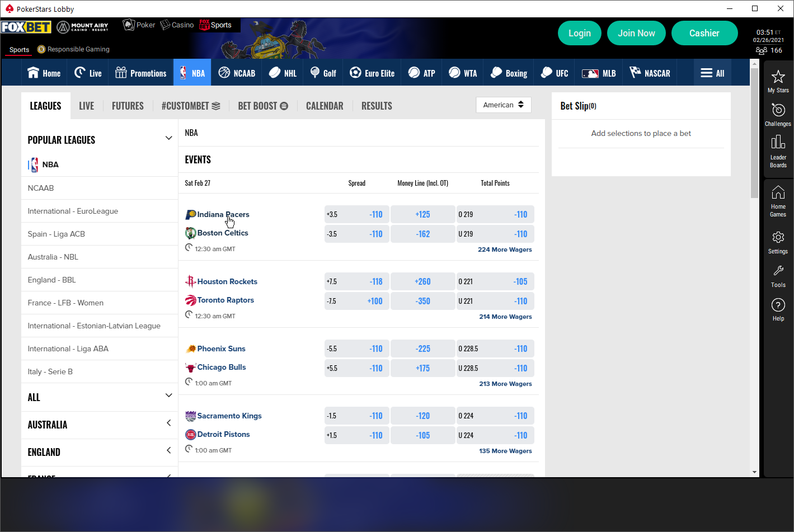Open Live events in navigation bar
Viewport: 794px width, 532px height.
click(x=88, y=73)
